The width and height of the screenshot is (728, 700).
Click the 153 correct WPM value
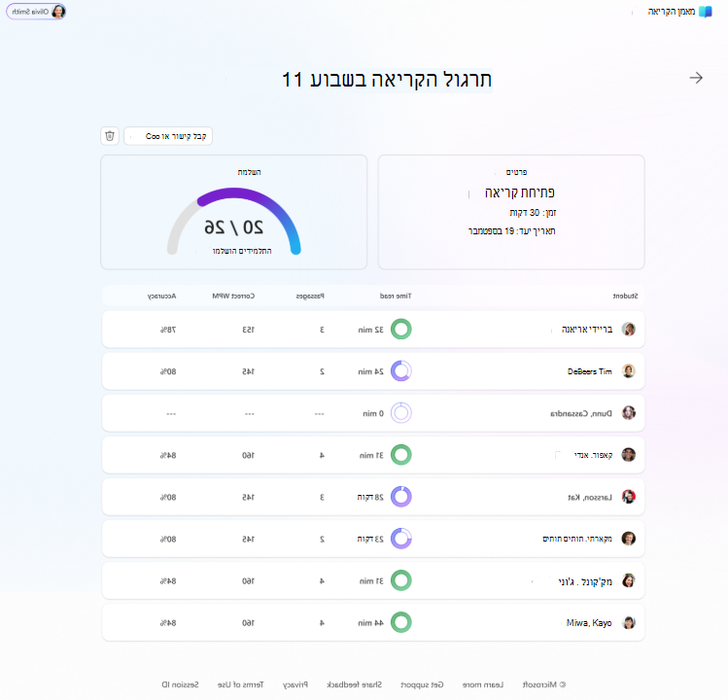pos(249,330)
